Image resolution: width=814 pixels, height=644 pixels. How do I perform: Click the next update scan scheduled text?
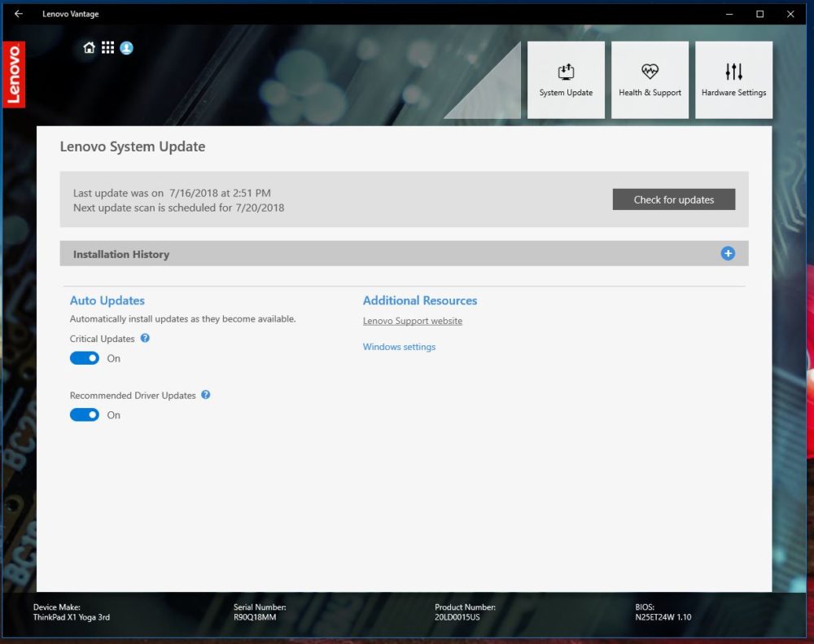(x=178, y=208)
